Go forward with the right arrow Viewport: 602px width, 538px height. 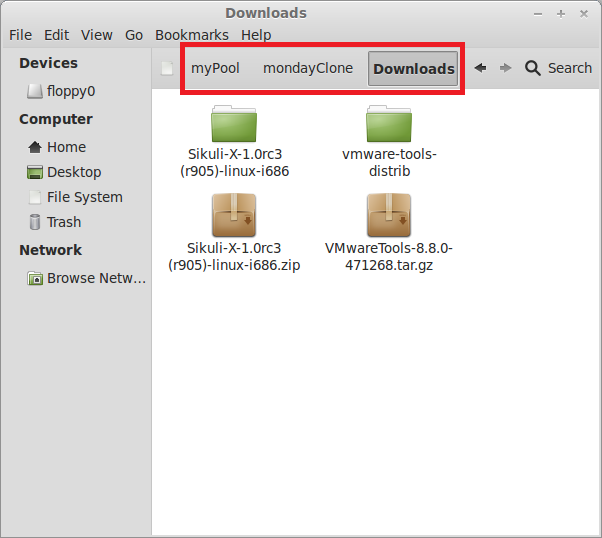click(x=506, y=68)
